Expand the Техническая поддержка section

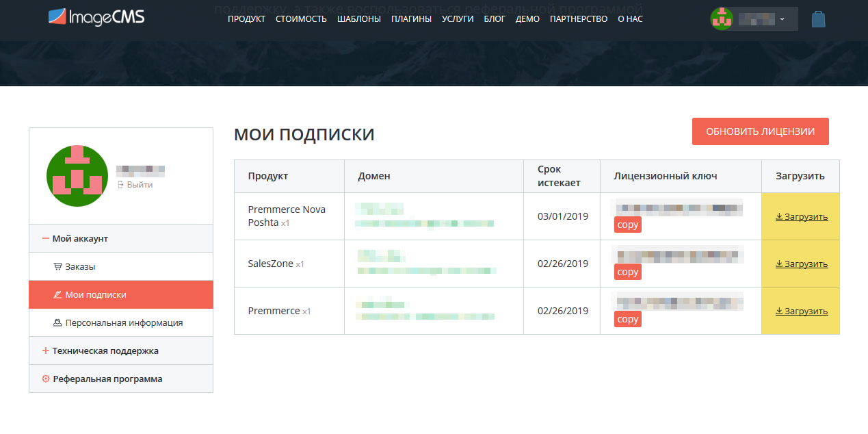[121, 350]
